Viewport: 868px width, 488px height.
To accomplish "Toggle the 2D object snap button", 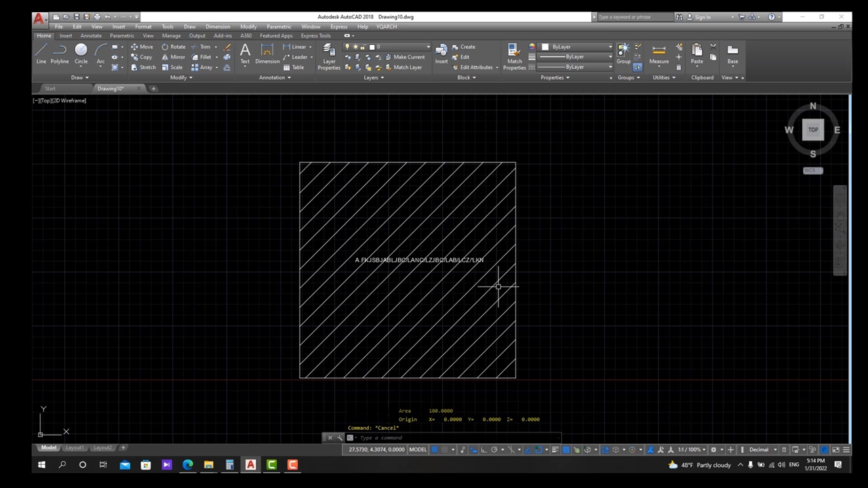I will 538,449.
